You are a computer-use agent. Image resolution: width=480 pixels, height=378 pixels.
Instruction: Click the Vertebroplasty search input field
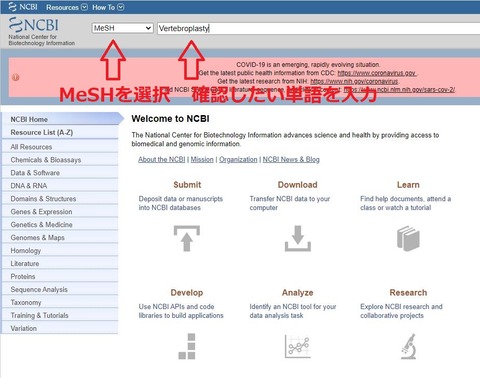(x=318, y=28)
